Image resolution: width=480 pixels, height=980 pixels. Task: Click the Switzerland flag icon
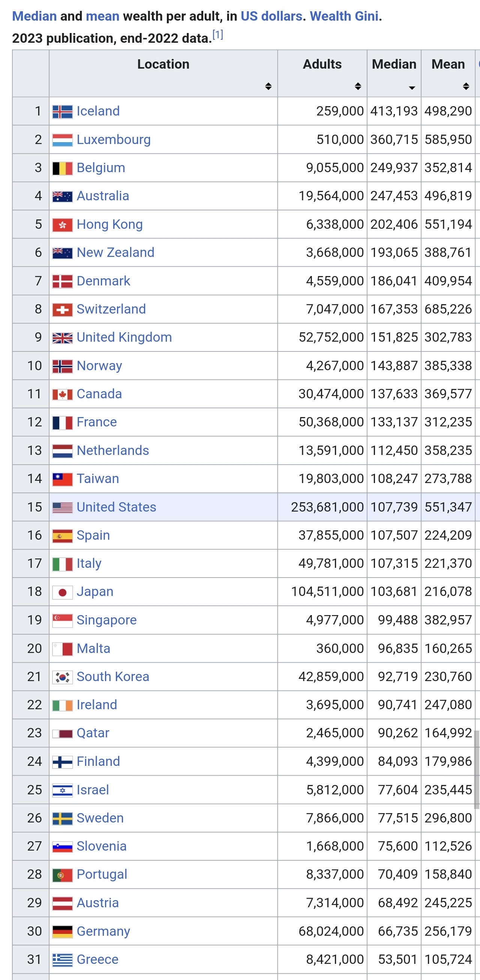62,310
